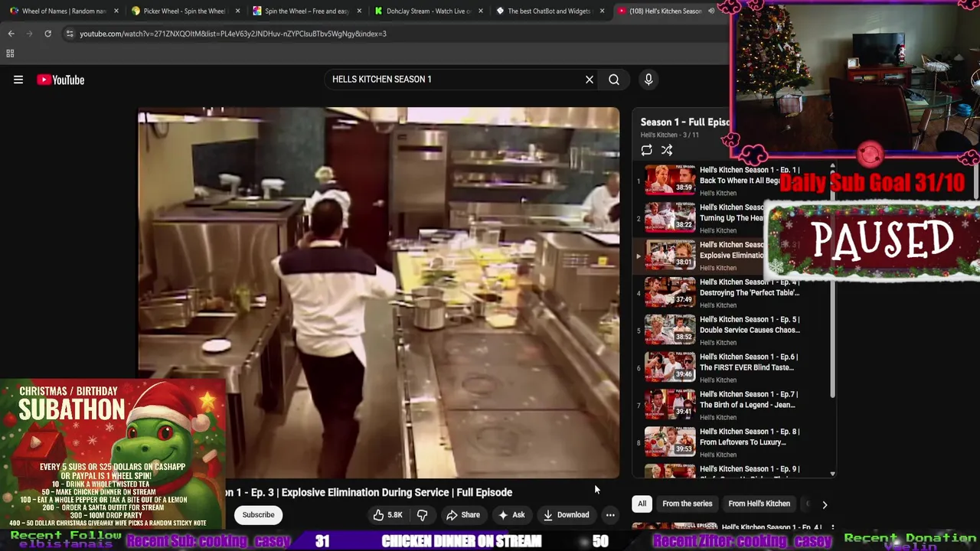The image size is (980, 551).
Task: Go back using browser back arrow
Action: (11, 34)
